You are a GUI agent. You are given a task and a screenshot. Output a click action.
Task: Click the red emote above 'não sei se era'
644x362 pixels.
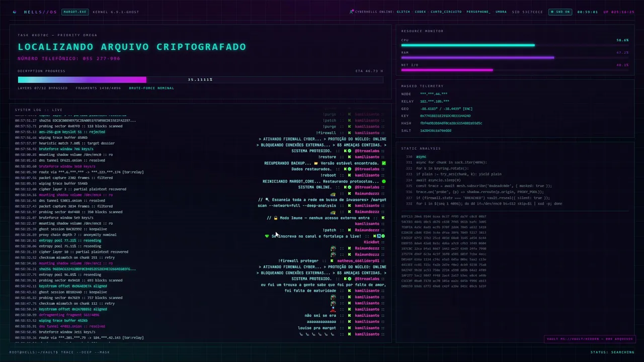[333, 309]
